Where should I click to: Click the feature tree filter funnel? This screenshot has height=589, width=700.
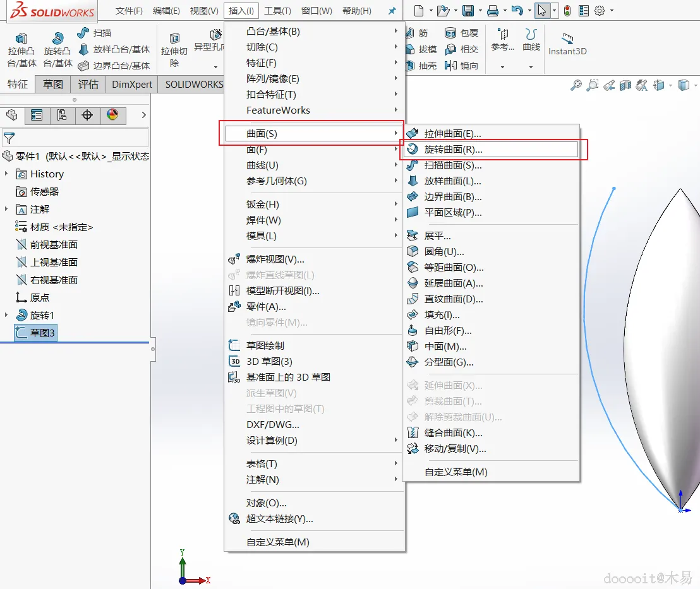click(9, 138)
